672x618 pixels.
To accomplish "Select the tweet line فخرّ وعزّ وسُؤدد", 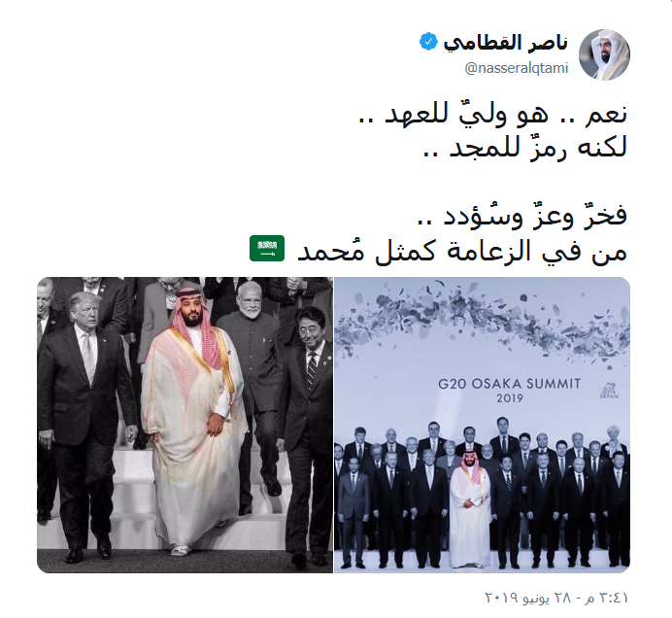I will click(522, 216).
